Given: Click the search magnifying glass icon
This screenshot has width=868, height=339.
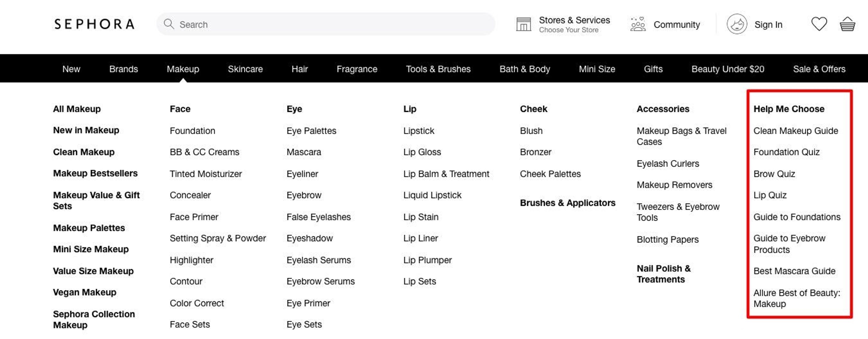Looking at the screenshot, I should tap(169, 24).
